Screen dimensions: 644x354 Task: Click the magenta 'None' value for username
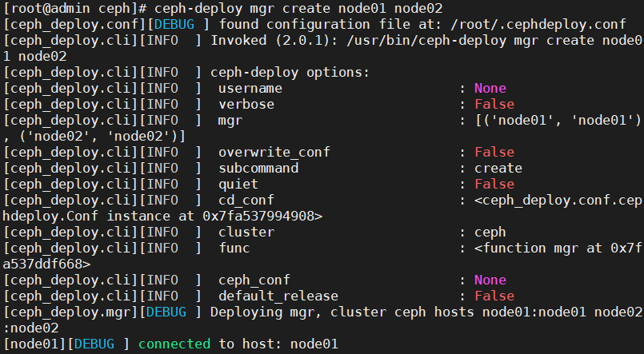coord(490,88)
